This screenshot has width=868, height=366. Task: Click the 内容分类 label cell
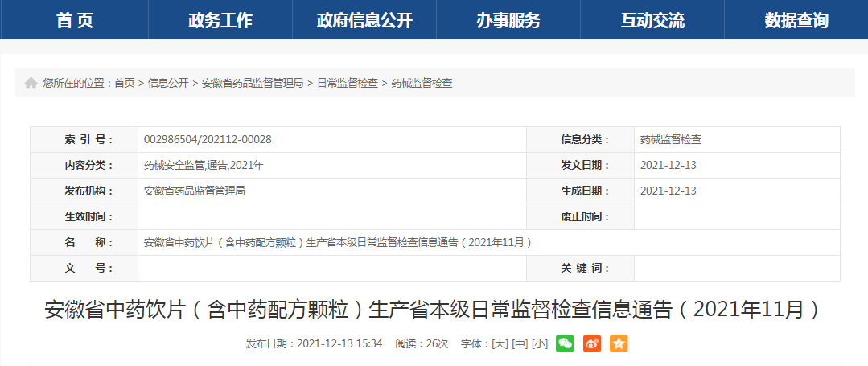click(x=84, y=165)
